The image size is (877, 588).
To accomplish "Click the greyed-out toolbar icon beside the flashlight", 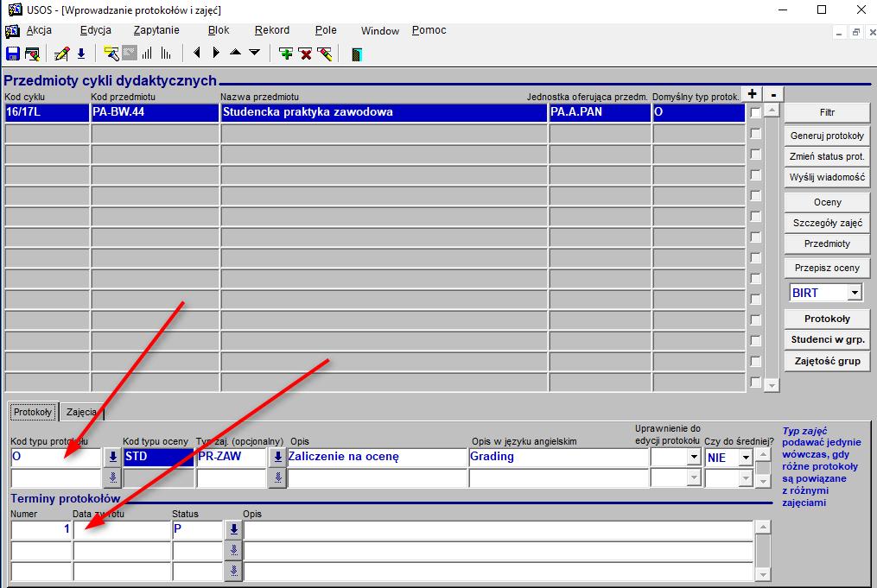I will [130, 54].
